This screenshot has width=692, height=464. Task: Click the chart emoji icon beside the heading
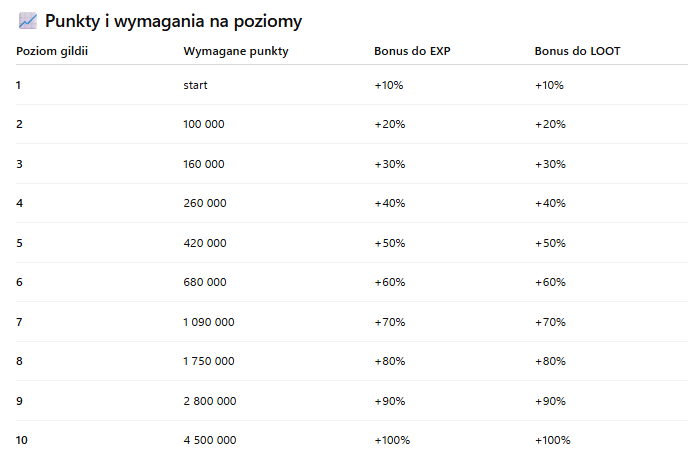[x=28, y=21]
